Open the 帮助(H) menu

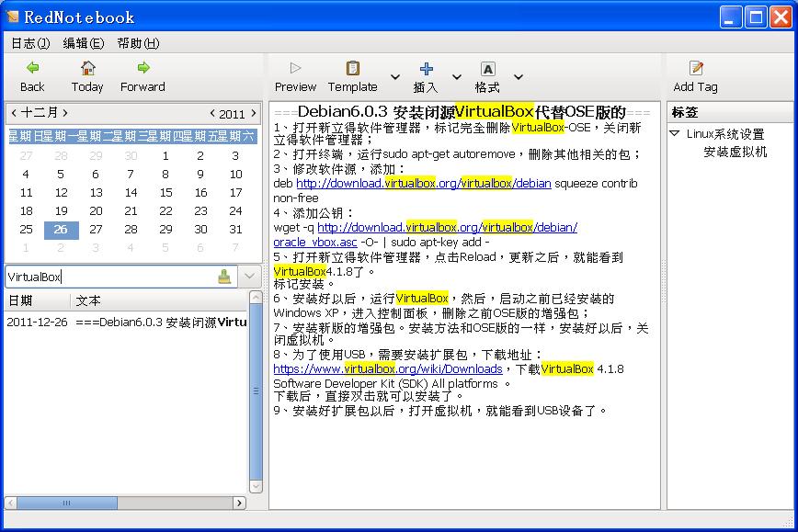[x=138, y=43]
